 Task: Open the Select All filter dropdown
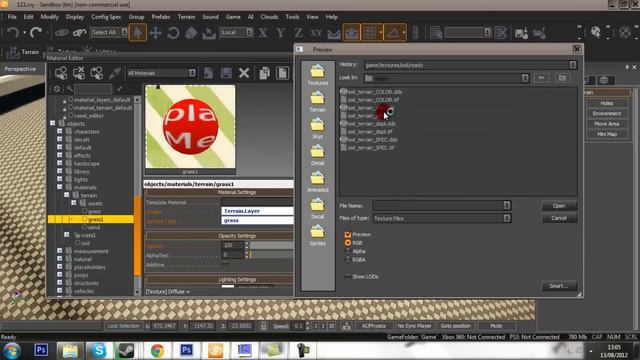[124, 32]
